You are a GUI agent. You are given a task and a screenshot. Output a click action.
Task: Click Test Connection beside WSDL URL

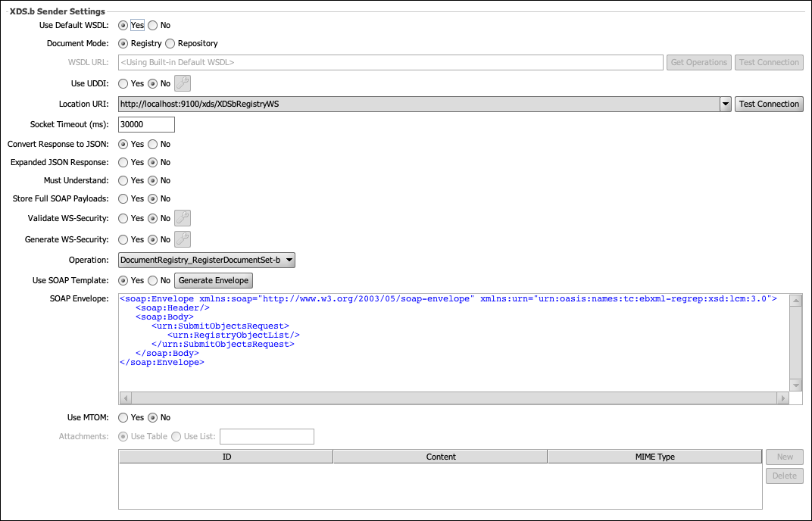[769, 62]
